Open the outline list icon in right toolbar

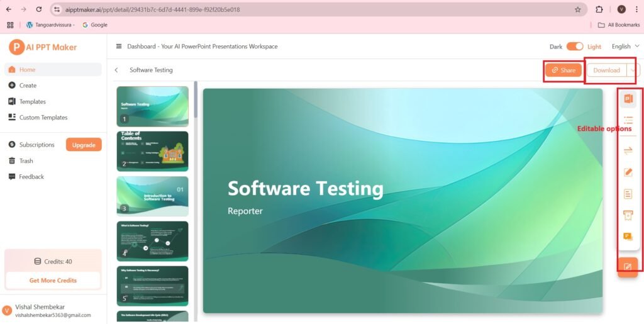pyautogui.click(x=628, y=120)
